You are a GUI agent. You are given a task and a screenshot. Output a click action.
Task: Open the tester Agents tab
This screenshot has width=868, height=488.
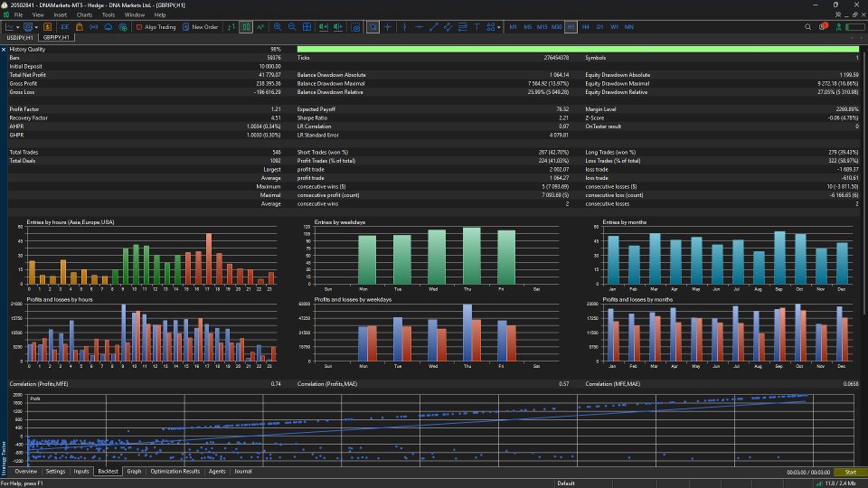pyautogui.click(x=217, y=472)
